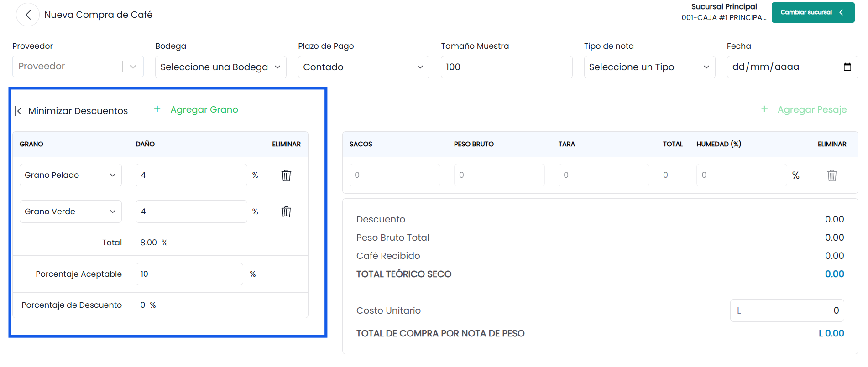Click the Café Recibido label
The height and width of the screenshot is (367, 868).
click(388, 256)
